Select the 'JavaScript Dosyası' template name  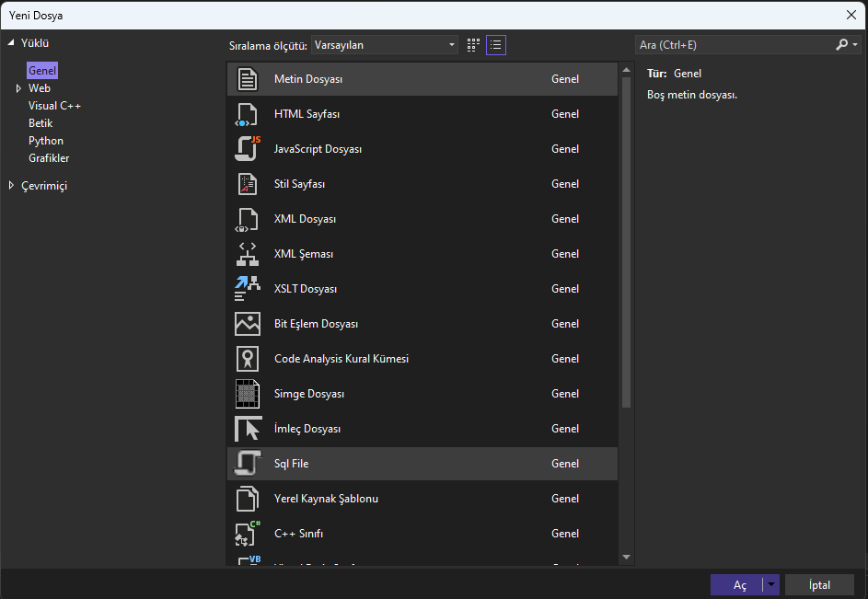318,149
